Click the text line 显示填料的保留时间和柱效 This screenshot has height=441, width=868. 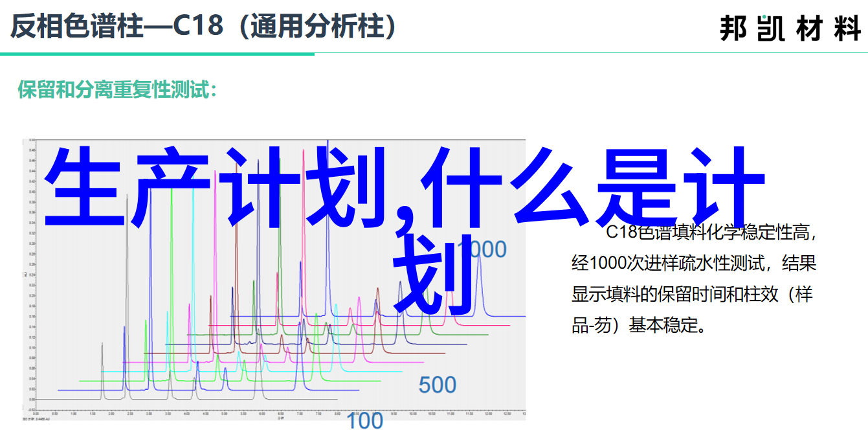click(691, 294)
